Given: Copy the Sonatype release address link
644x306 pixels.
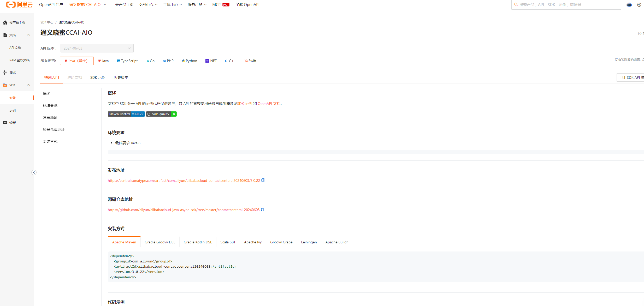Looking at the screenshot, I should [263, 180].
